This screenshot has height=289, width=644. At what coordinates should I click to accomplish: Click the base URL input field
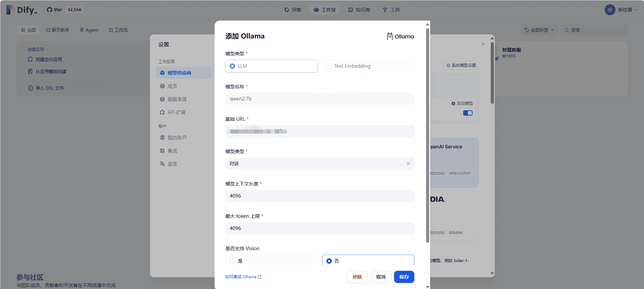320,131
